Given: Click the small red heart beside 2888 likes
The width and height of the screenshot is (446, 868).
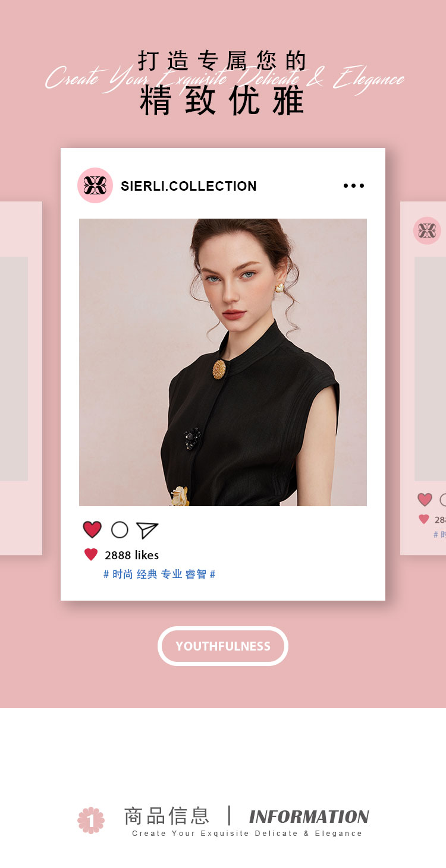Looking at the screenshot, I should (91, 555).
